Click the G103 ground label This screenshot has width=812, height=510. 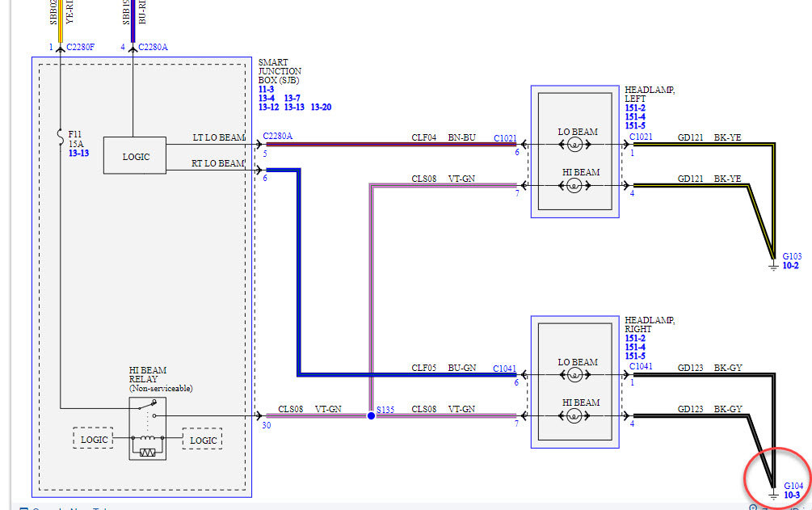pyautogui.click(x=793, y=256)
